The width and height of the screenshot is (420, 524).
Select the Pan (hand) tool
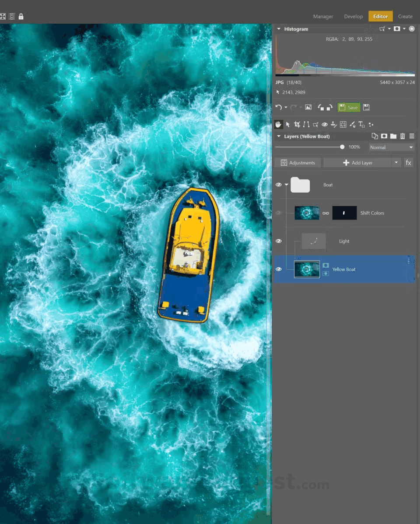click(x=279, y=124)
